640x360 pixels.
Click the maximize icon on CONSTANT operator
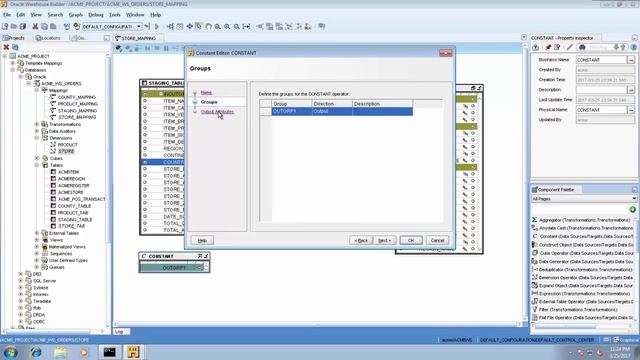[200, 256]
